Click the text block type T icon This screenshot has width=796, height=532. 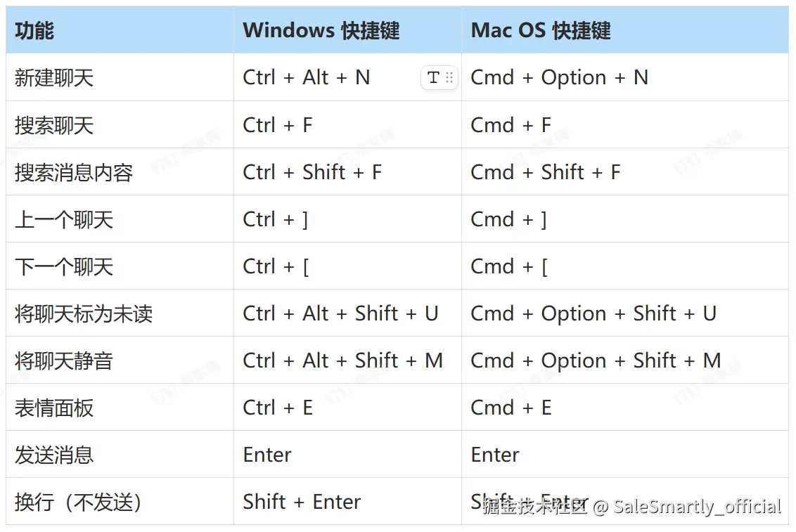433,78
